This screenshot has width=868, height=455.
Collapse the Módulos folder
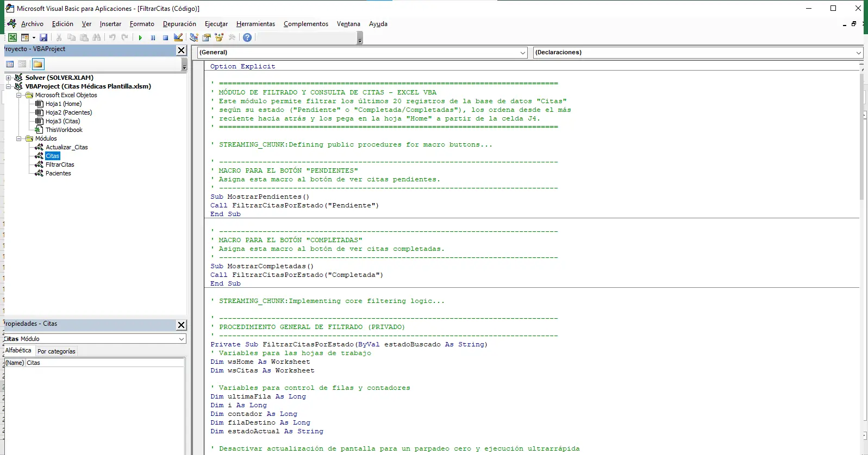[x=18, y=138]
